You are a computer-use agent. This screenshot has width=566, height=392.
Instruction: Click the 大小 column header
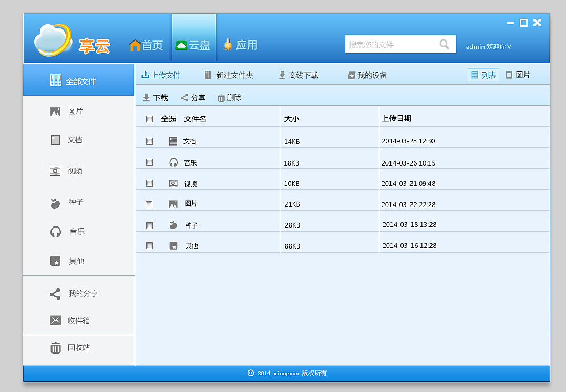coord(292,119)
